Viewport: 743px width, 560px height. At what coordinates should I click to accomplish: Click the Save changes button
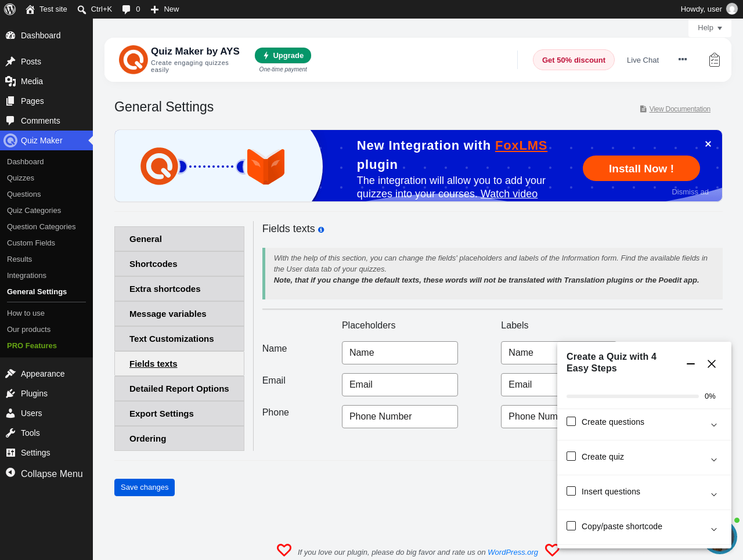click(145, 487)
